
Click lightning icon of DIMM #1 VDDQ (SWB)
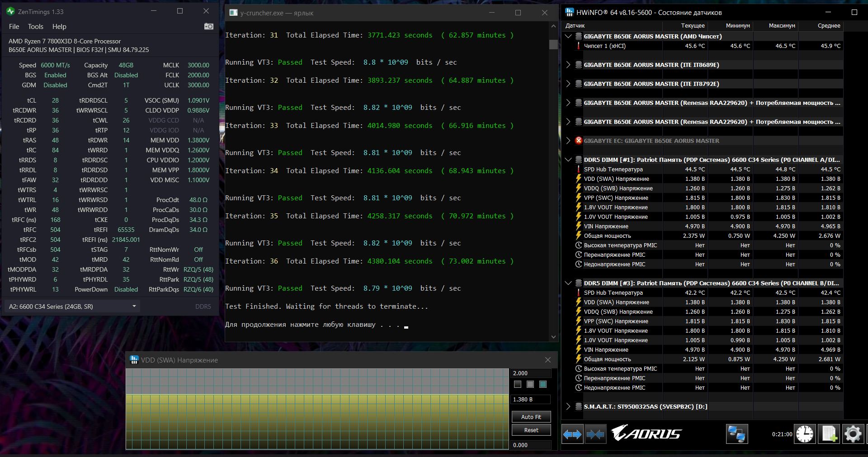(x=578, y=188)
